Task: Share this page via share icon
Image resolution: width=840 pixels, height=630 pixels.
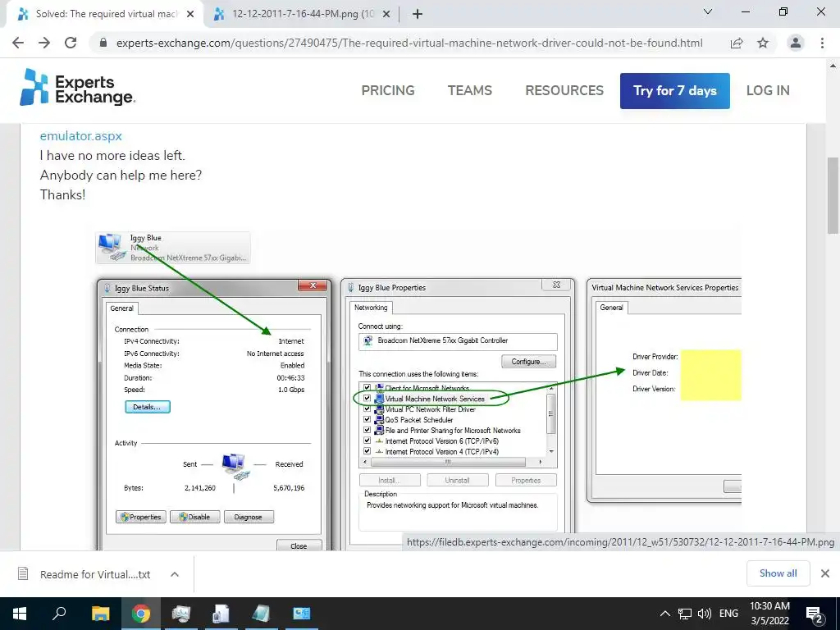Action: point(737,43)
